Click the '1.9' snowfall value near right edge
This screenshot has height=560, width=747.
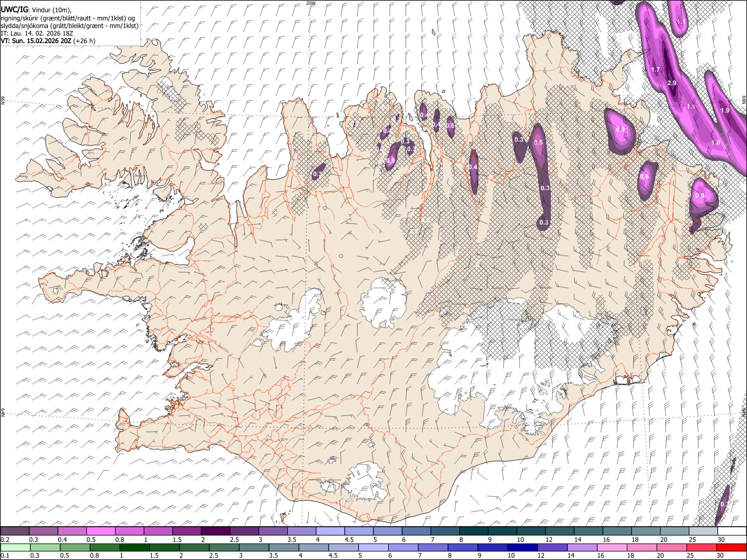pos(725,110)
